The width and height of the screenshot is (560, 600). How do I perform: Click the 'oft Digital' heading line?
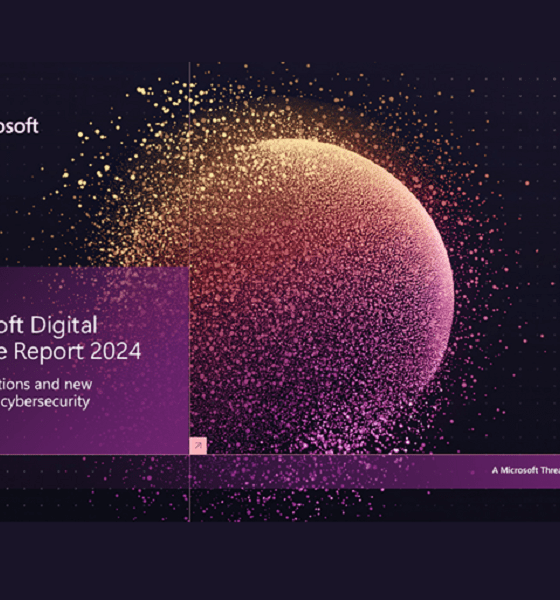pyautogui.click(x=49, y=326)
